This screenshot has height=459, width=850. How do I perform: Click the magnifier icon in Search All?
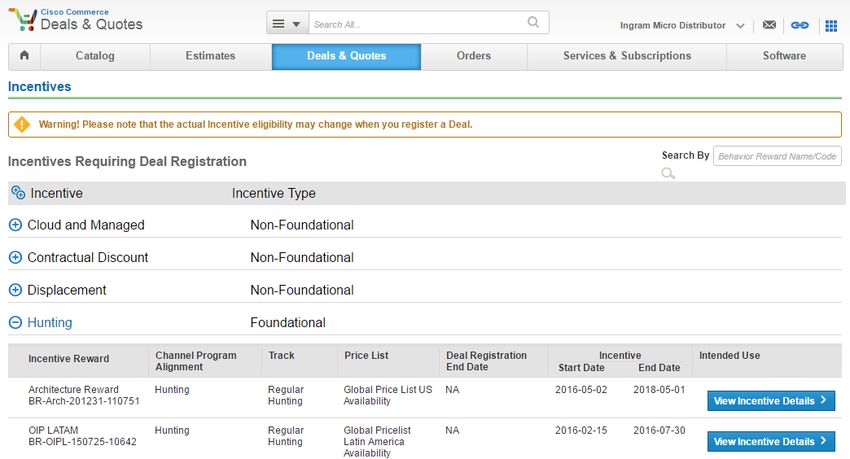(x=533, y=22)
